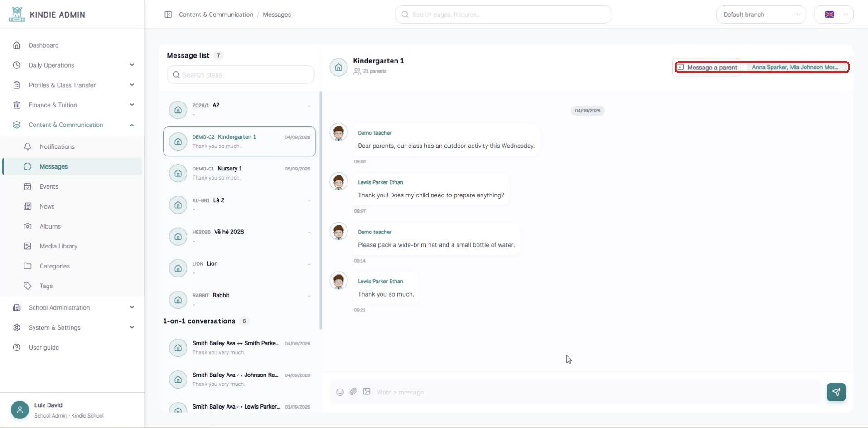Click the Message a parent button
Screen dimensions: 868x428
[x=708, y=67]
